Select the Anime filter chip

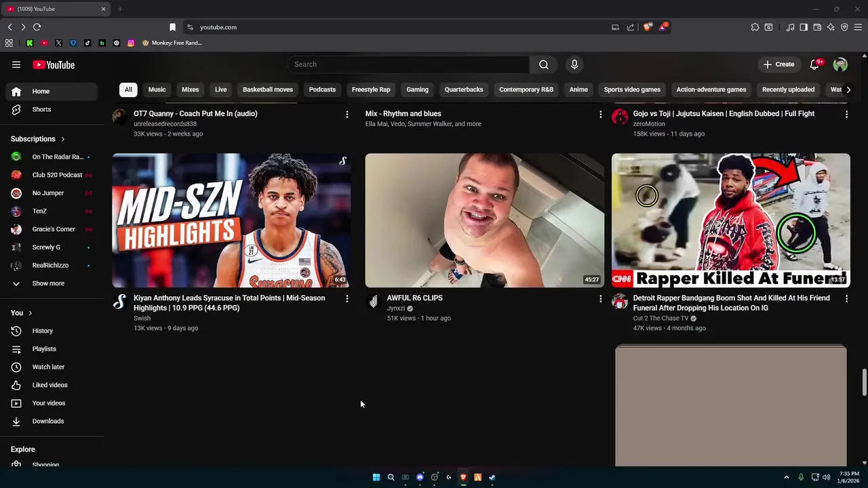click(x=578, y=89)
